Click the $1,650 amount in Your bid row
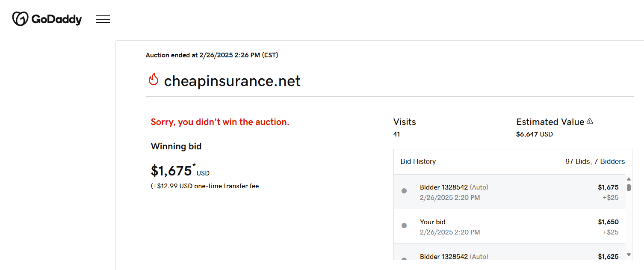This screenshot has width=644, height=270. pos(608,222)
